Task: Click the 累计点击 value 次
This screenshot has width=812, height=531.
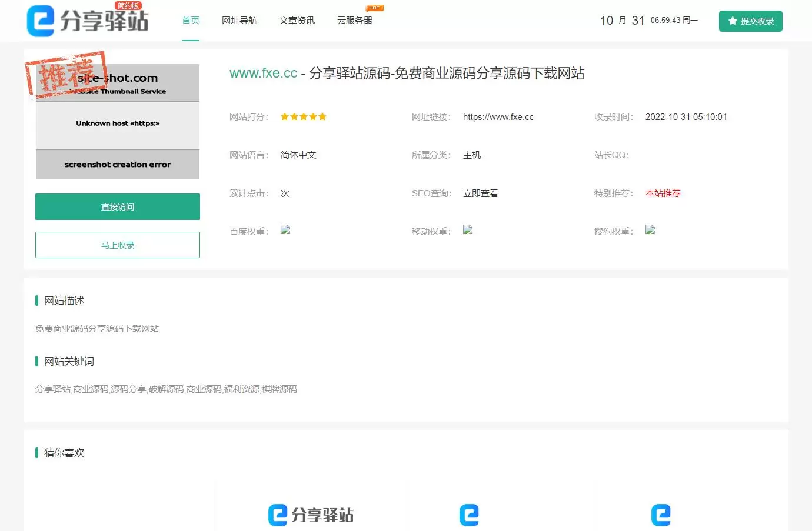Action: click(285, 193)
